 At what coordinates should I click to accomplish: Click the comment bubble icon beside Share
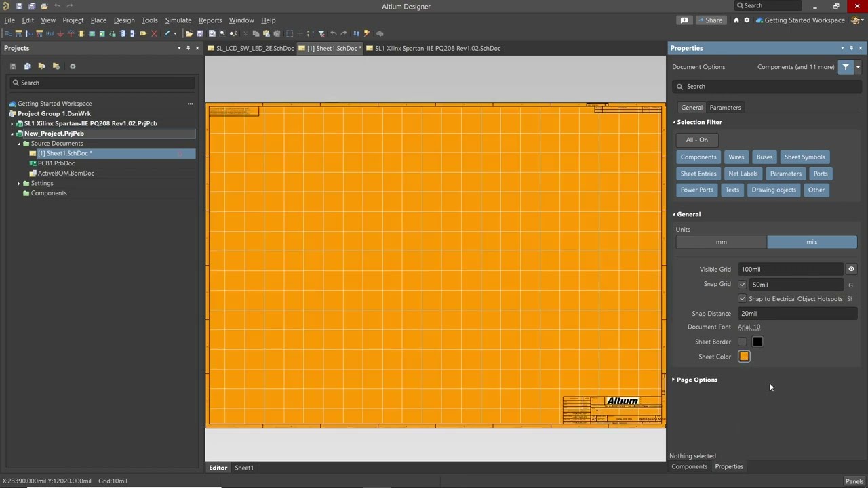pos(684,20)
